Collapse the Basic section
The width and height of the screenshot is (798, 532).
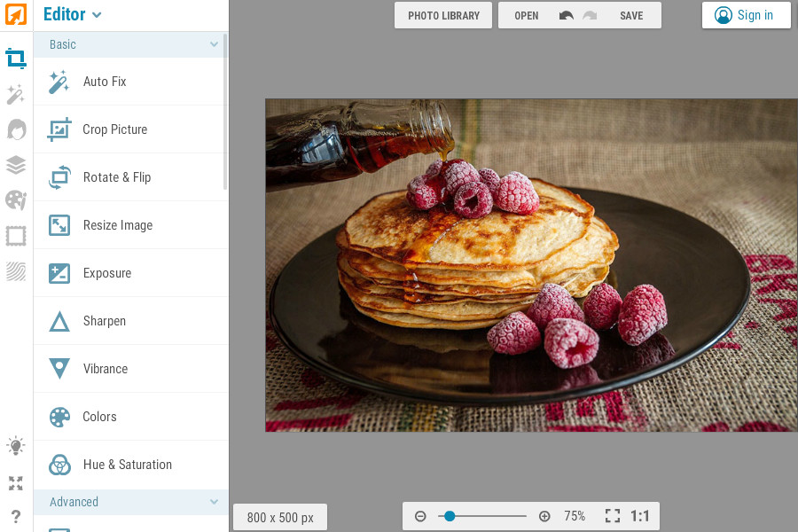[x=214, y=44]
